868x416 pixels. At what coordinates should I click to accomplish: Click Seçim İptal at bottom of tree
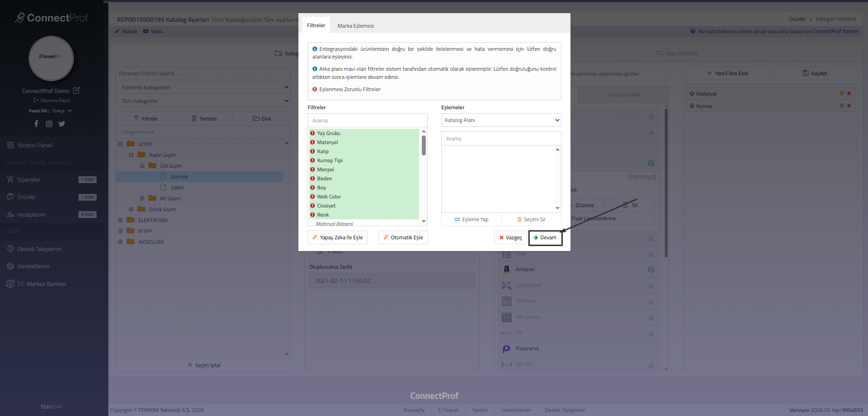(204, 365)
